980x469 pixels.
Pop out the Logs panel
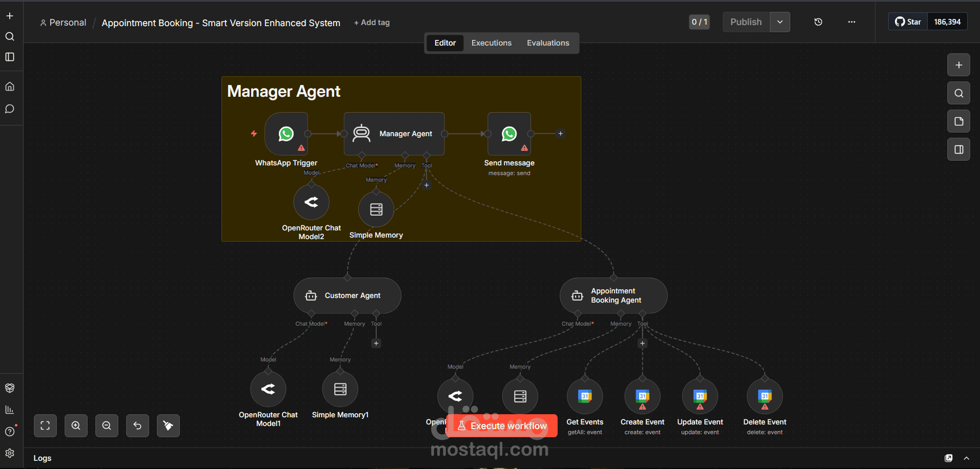[949, 458]
